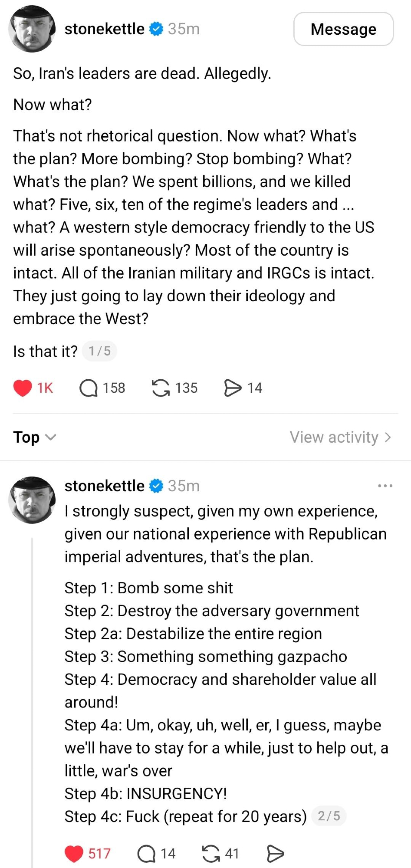
Task: Repost the main Iran leaders post
Action: [x=161, y=388]
